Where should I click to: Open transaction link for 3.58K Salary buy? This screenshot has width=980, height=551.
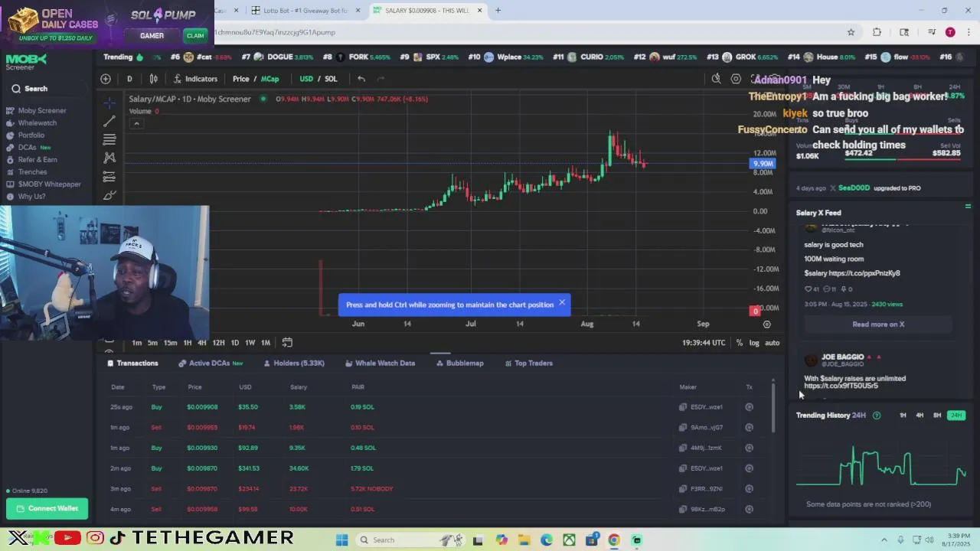pos(750,407)
